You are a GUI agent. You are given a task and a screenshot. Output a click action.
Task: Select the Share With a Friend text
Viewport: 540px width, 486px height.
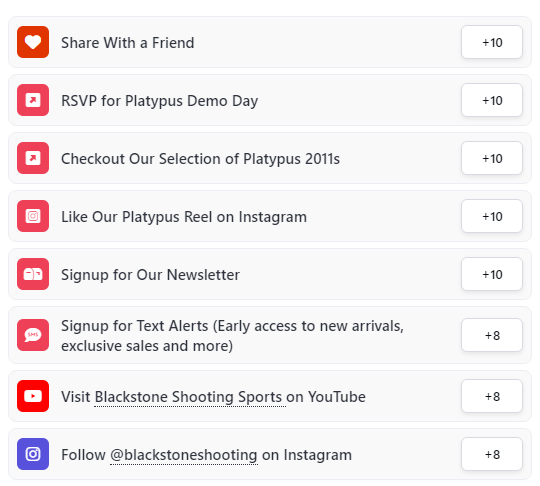tap(127, 43)
